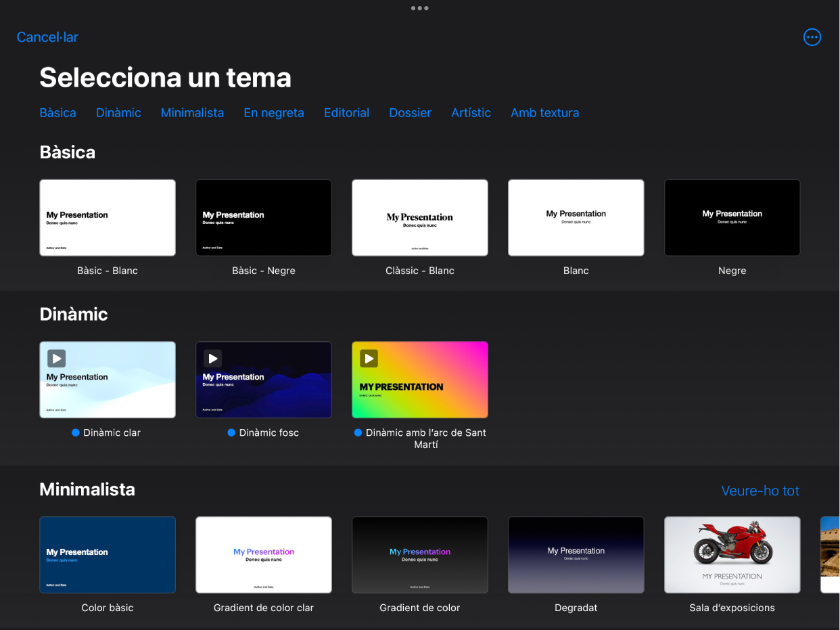Pick the Dinàmic clar theme preview
This screenshot has width=840, height=630.
[108, 380]
